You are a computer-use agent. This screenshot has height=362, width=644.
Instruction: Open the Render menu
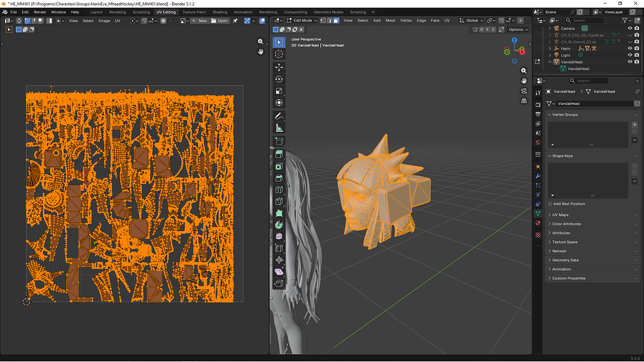(40, 12)
